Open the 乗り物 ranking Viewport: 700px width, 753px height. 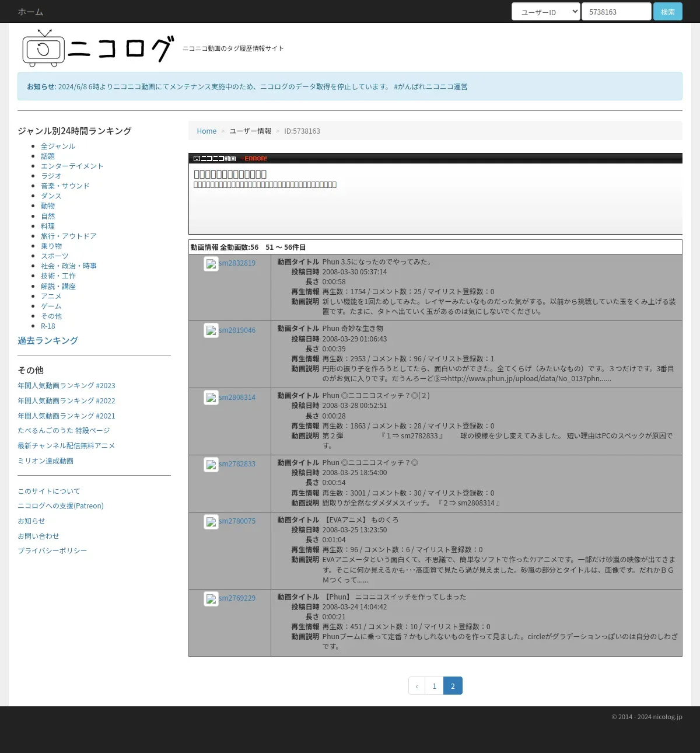[51, 246]
